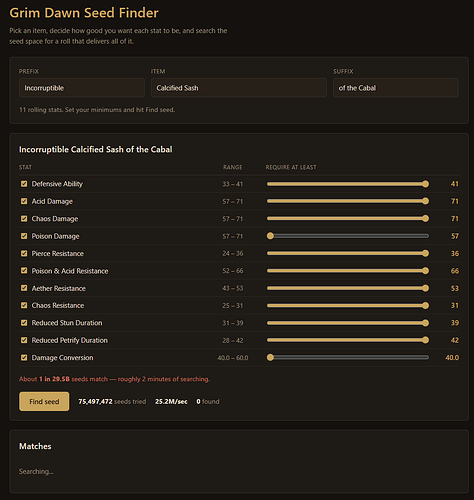
Task: Click the Item field with Calcified Sash
Action: coord(239,88)
